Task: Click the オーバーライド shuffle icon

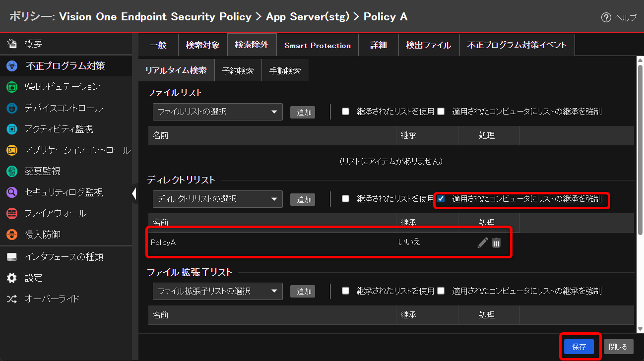Action: pos(12,299)
